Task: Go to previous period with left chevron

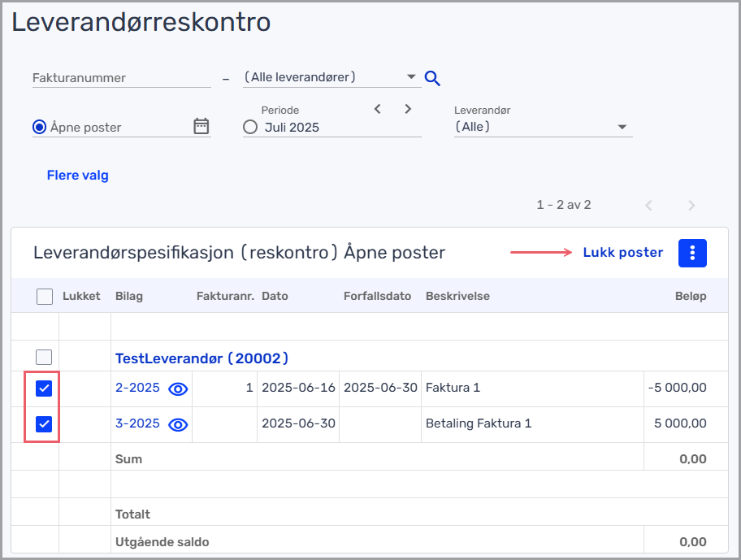Action: [377, 108]
